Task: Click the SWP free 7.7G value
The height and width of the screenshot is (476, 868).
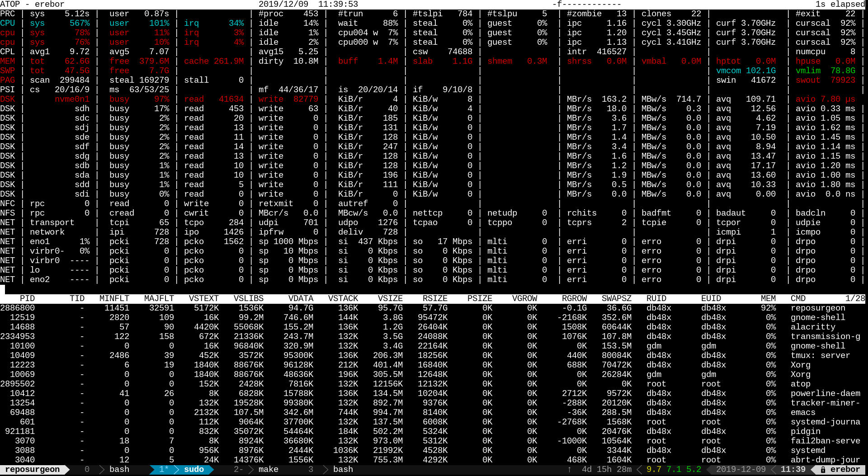Action: [139, 71]
